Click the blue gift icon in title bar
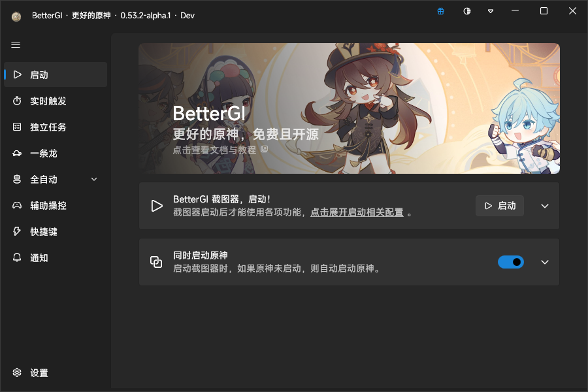588x392 pixels. [440, 11]
